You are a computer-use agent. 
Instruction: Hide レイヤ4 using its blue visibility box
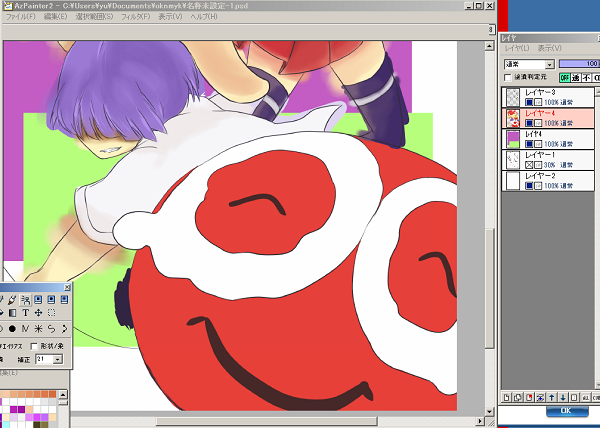tap(529, 144)
